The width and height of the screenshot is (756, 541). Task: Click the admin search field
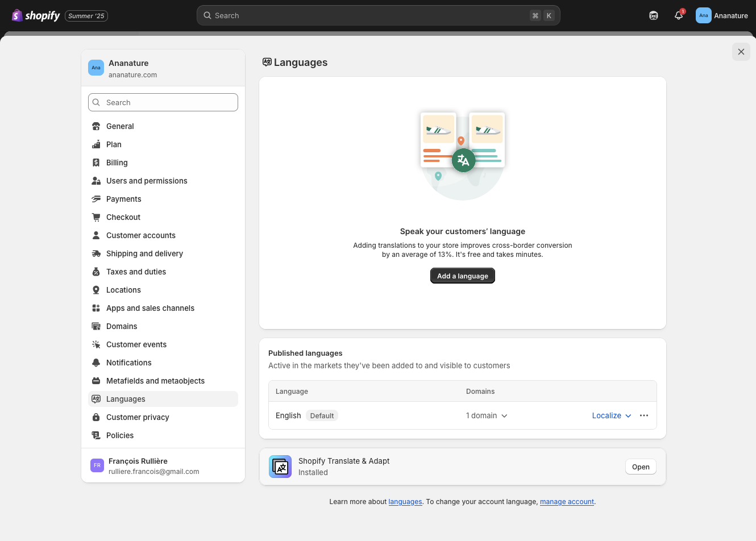tap(378, 15)
